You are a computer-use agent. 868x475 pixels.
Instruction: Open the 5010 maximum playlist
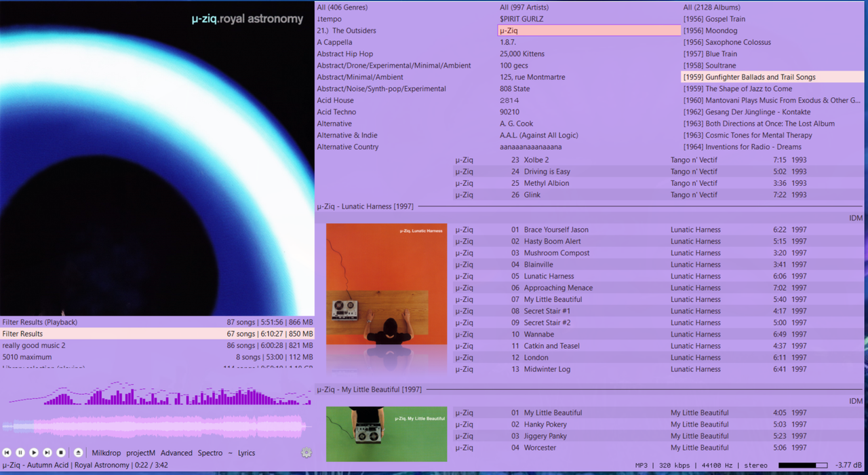(x=157, y=357)
